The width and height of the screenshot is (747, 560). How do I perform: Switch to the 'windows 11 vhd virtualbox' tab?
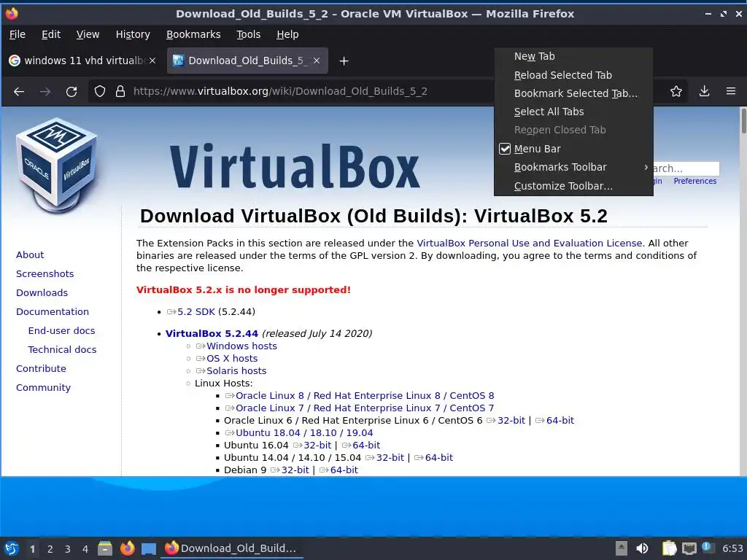(82, 61)
